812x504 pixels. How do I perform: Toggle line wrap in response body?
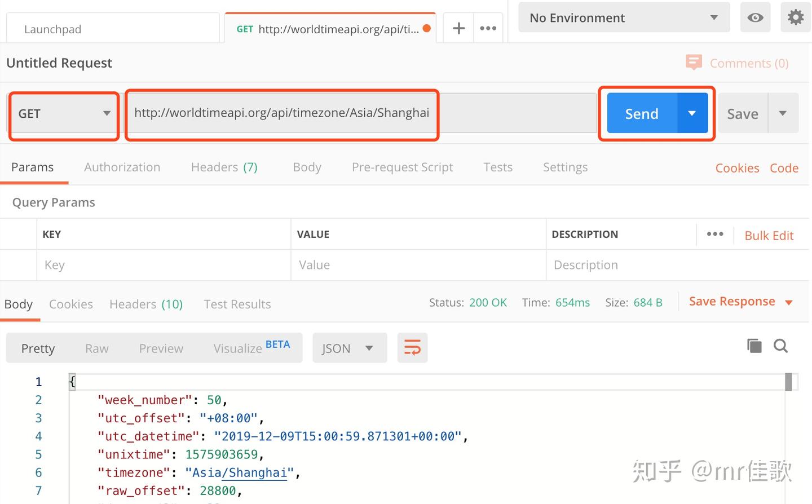[412, 347]
